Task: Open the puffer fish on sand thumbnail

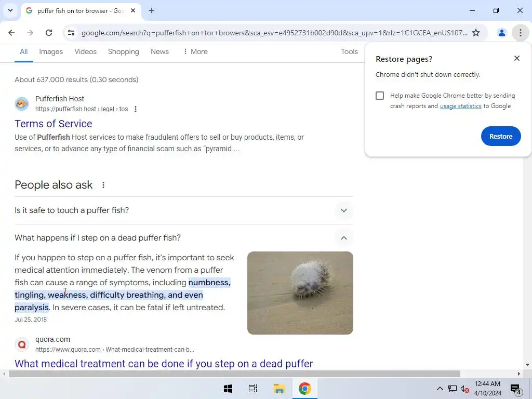Action: pos(300,293)
